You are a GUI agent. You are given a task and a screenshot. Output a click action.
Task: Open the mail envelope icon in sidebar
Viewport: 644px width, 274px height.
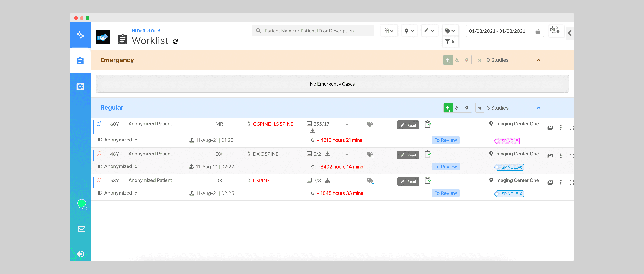(82, 229)
